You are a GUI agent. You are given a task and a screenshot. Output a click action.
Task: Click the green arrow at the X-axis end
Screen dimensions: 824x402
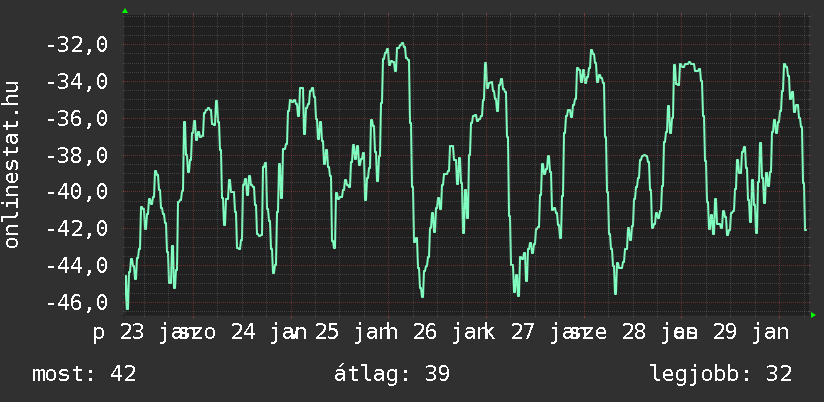tap(812, 315)
